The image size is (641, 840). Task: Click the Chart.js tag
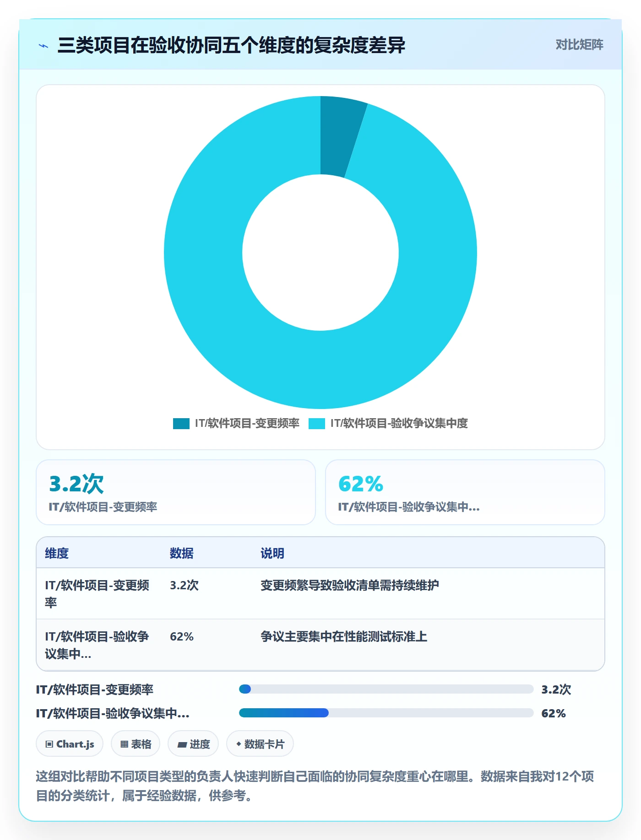pos(70,744)
